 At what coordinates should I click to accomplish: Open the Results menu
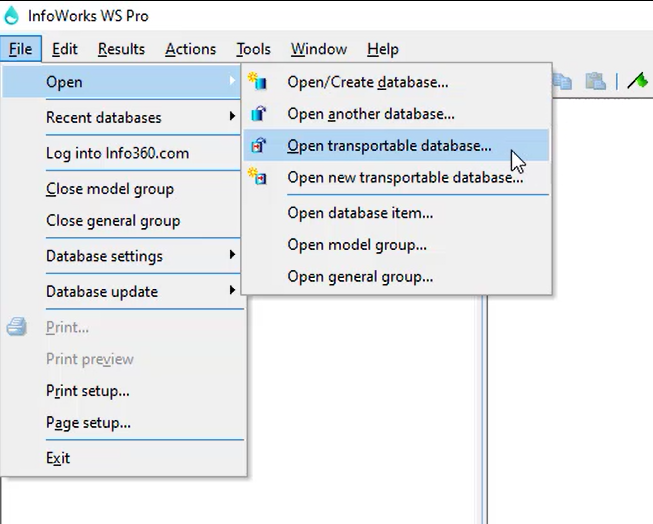point(121,49)
